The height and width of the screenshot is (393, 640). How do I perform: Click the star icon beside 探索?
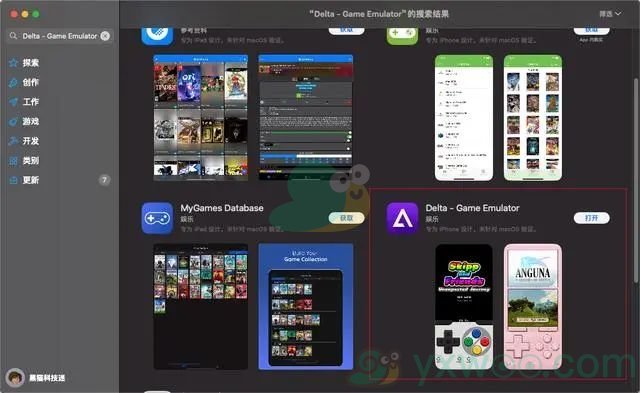pyautogui.click(x=13, y=63)
